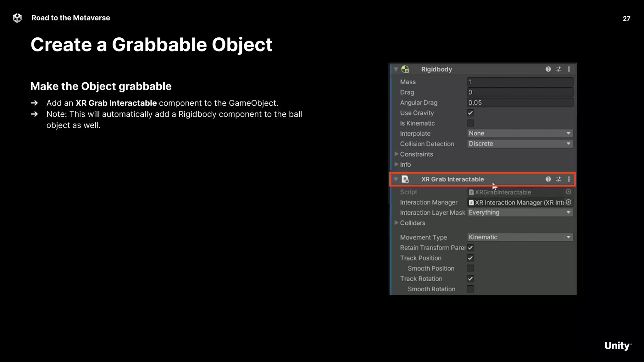644x362 pixels.
Task: Click the Movement Type label
Action: pos(423,238)
